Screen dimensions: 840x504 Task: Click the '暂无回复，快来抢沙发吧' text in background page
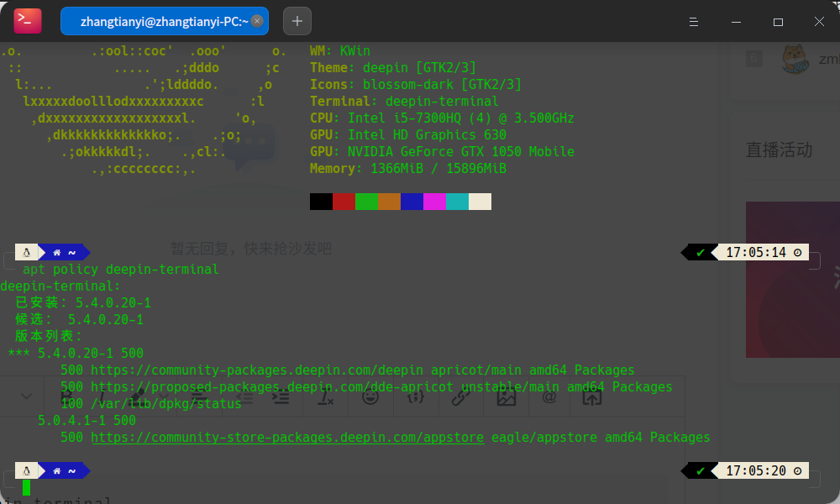tap(250, 249)
